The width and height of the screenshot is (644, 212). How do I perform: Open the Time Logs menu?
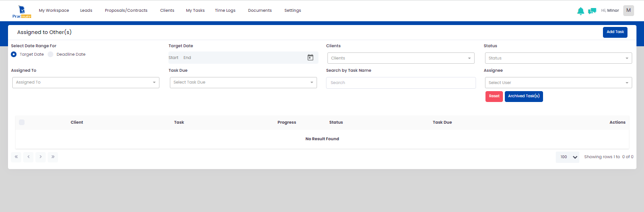[225, 10]
